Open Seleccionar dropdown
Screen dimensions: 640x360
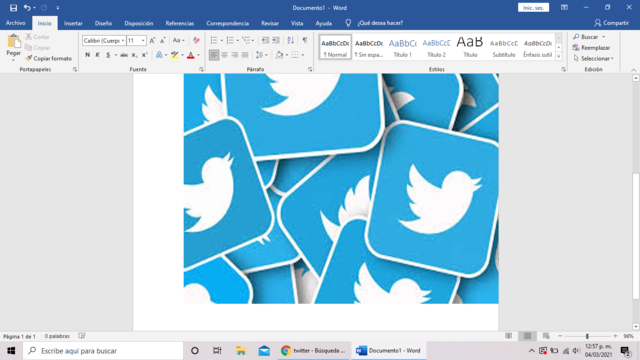593,58
